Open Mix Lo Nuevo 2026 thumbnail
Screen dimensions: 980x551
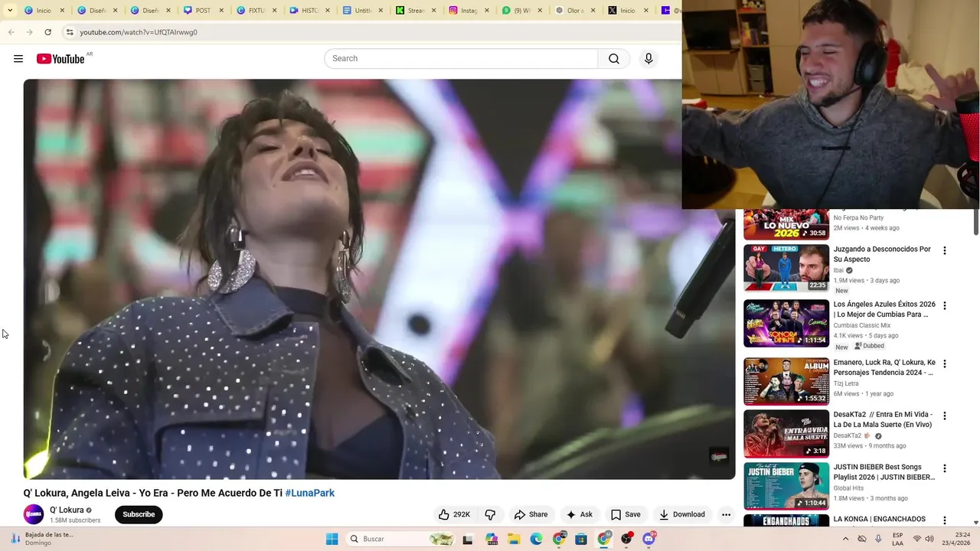[786, 224]
